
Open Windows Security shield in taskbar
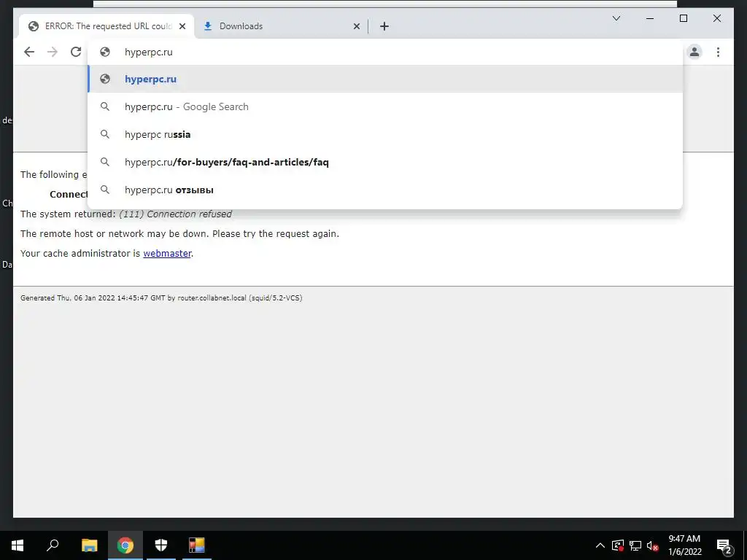click(161, 545)
